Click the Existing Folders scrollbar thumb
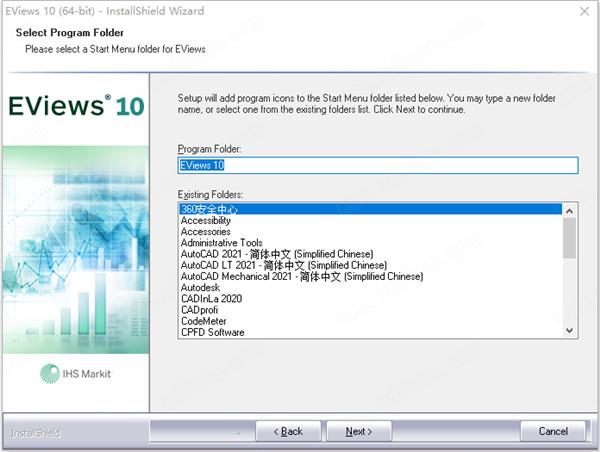The width and height of the screenshot is (600, 452). [x=569, y=238]
